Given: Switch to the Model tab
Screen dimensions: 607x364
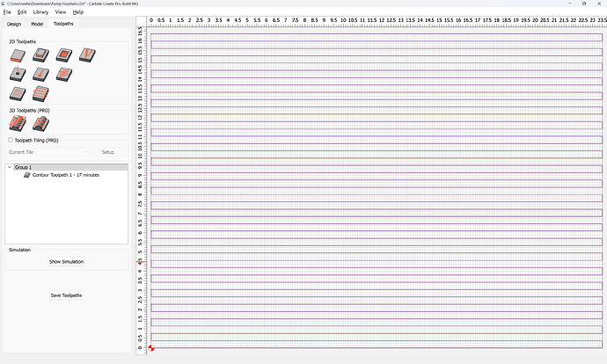Looking at the screenshot, I should (x=37, y=24).
